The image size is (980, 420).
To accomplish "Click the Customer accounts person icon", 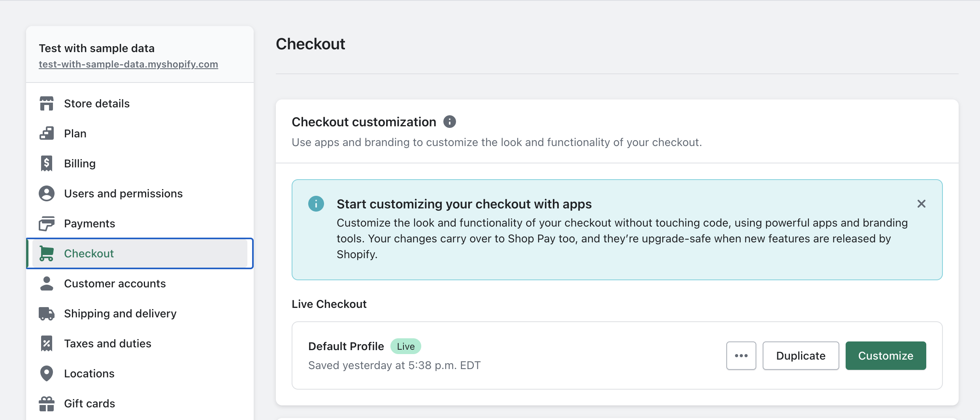I will pos(47,283).
